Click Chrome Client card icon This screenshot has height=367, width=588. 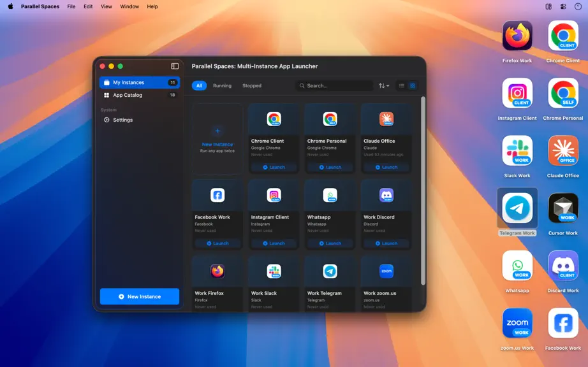(274, 119)
